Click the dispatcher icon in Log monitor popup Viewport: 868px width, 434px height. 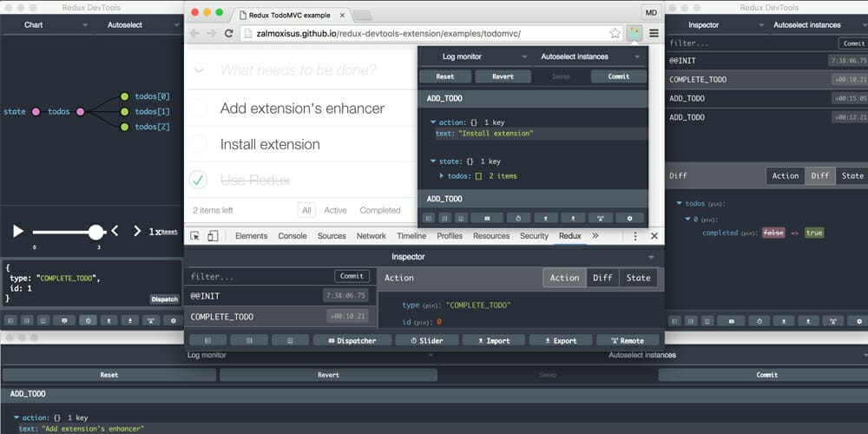pyautogui.click(x=487, y=218)
